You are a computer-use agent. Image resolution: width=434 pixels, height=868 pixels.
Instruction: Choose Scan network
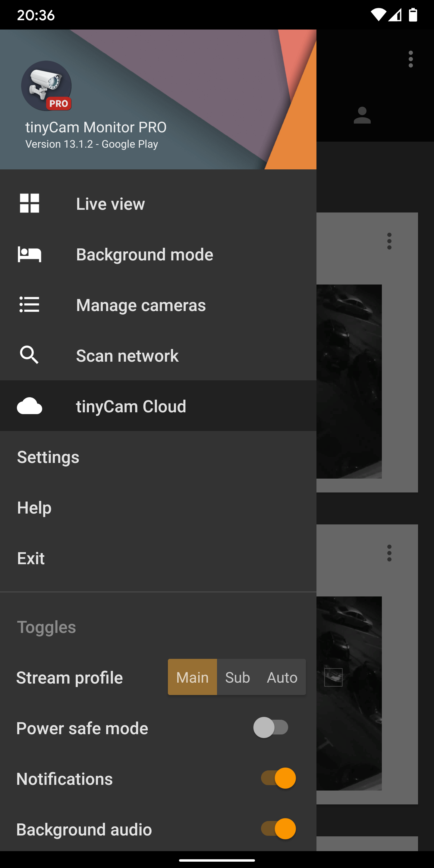(x=158, y=355)
